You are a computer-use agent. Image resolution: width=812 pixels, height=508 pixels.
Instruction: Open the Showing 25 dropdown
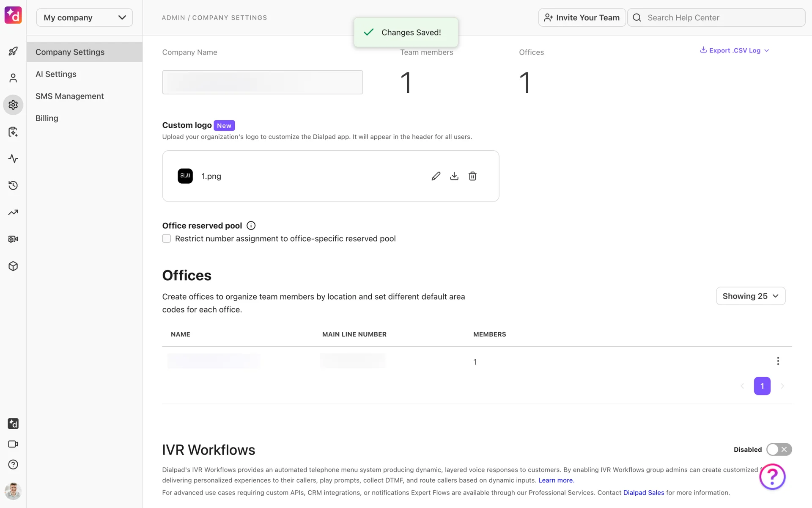pyautogui.click(x=750, y=296)
